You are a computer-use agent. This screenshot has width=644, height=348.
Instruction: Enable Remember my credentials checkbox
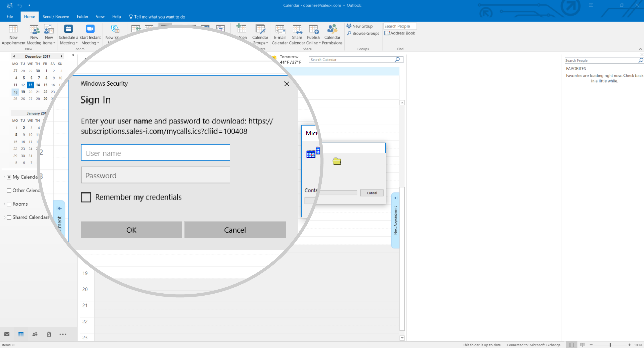click(86, 197)
